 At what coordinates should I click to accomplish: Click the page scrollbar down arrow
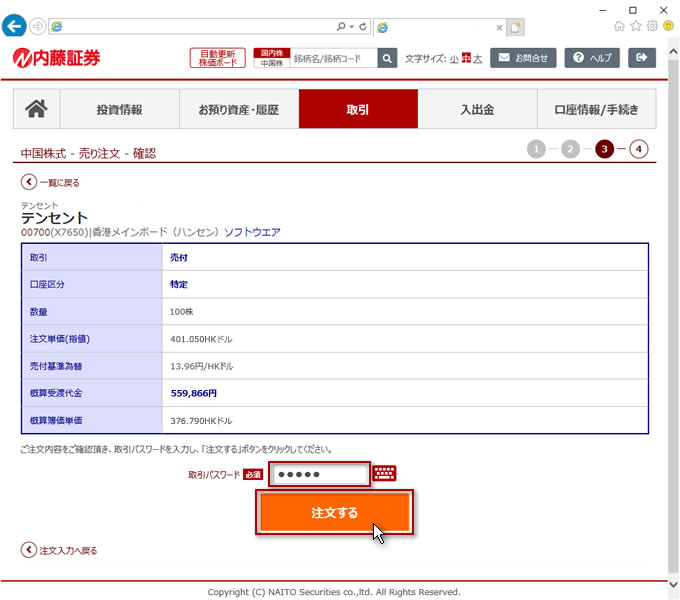coord(673,584)
